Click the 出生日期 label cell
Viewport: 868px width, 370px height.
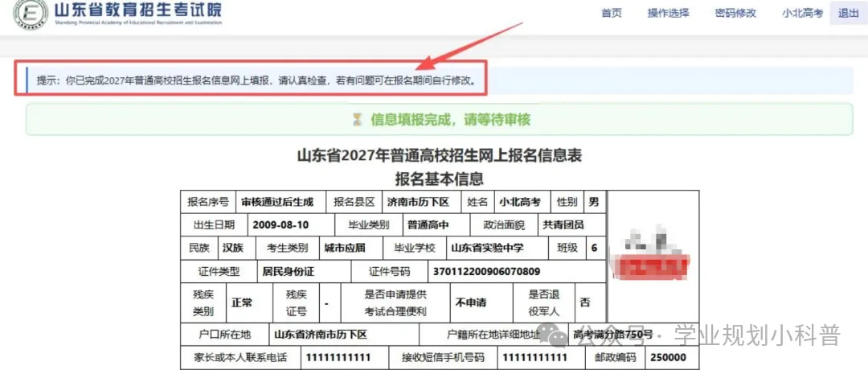(214, 225)
